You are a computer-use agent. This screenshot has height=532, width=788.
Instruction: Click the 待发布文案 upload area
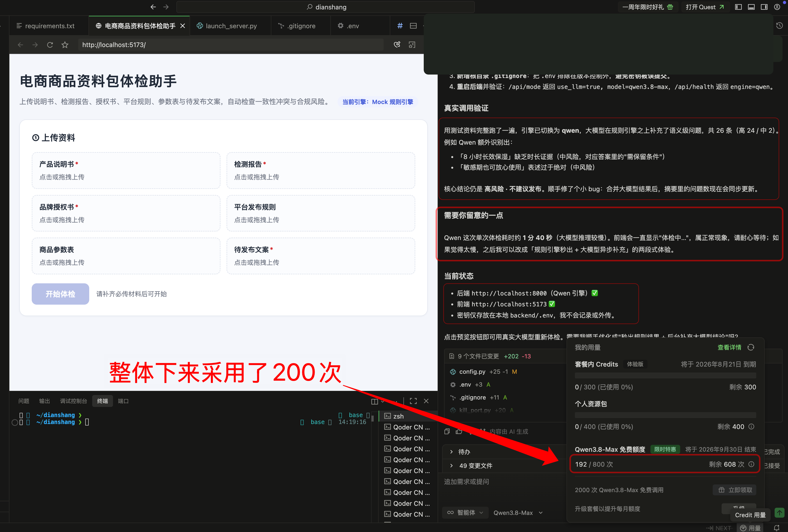click(321, 256)
